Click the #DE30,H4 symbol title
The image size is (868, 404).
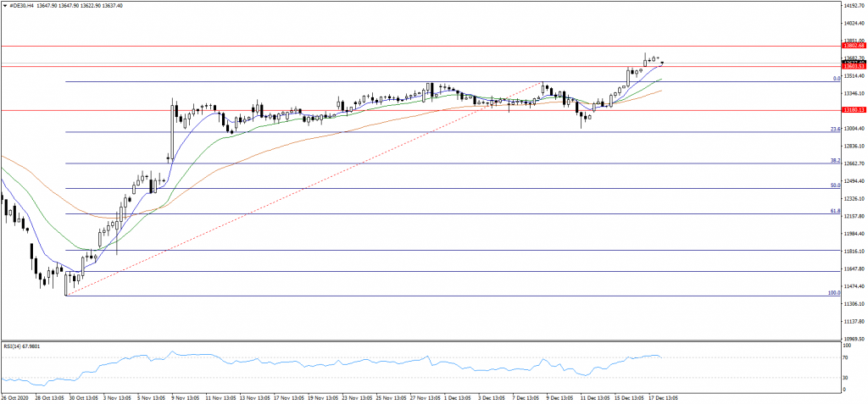[23, 6]
